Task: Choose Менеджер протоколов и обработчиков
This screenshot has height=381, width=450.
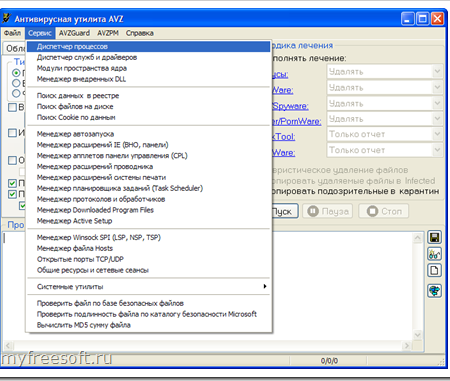Action: point(149,199)
